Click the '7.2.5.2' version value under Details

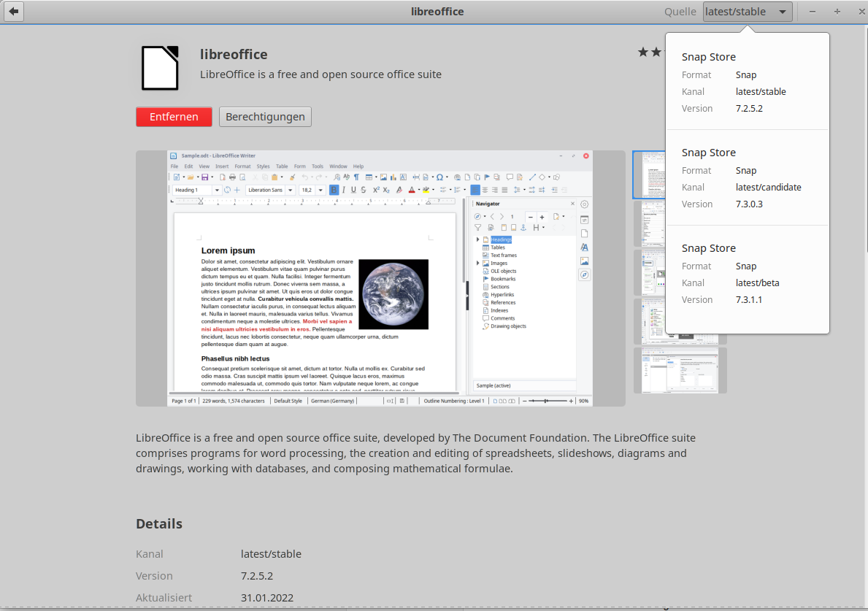click(x=257, y=575)
